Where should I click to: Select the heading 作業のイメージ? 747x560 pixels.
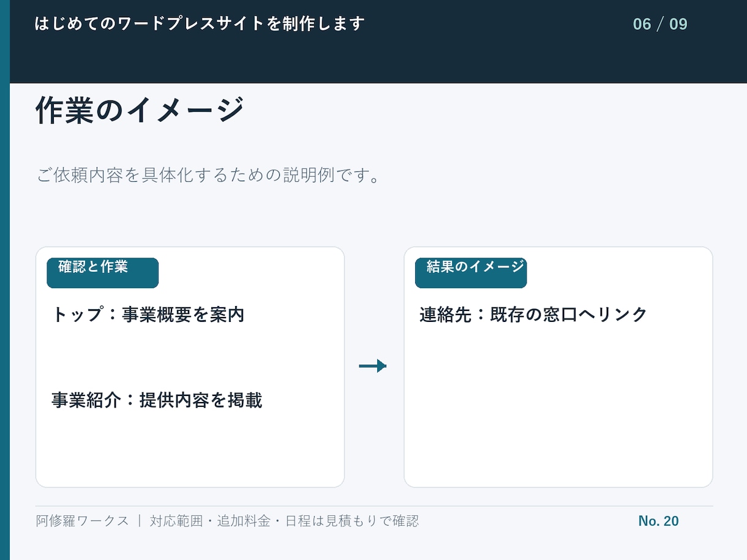[140, 111]
